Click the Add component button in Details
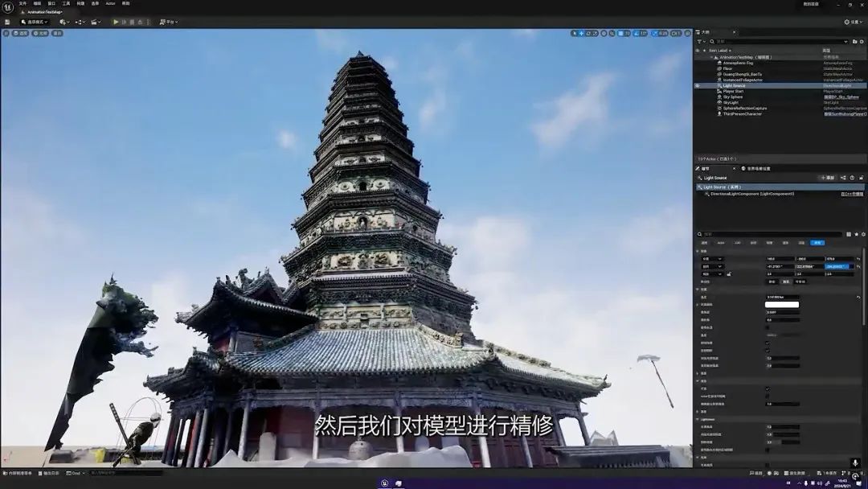 tap(827, 178)
